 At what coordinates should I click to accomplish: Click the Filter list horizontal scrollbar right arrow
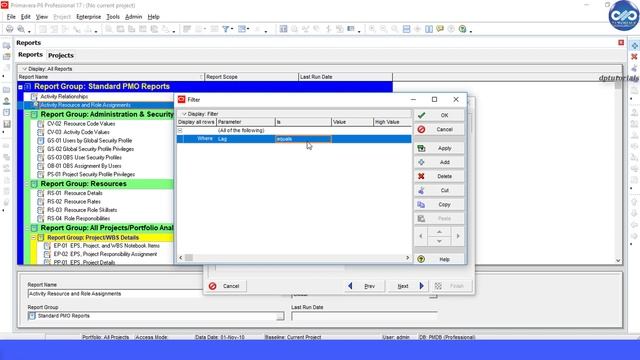click(407, 258)
